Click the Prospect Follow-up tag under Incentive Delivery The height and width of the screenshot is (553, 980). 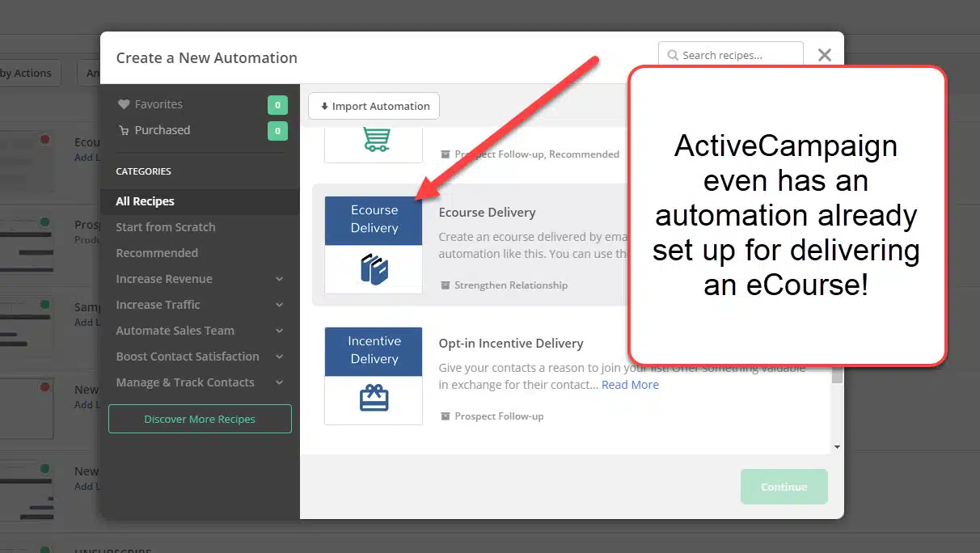click(x=499, y=416)
